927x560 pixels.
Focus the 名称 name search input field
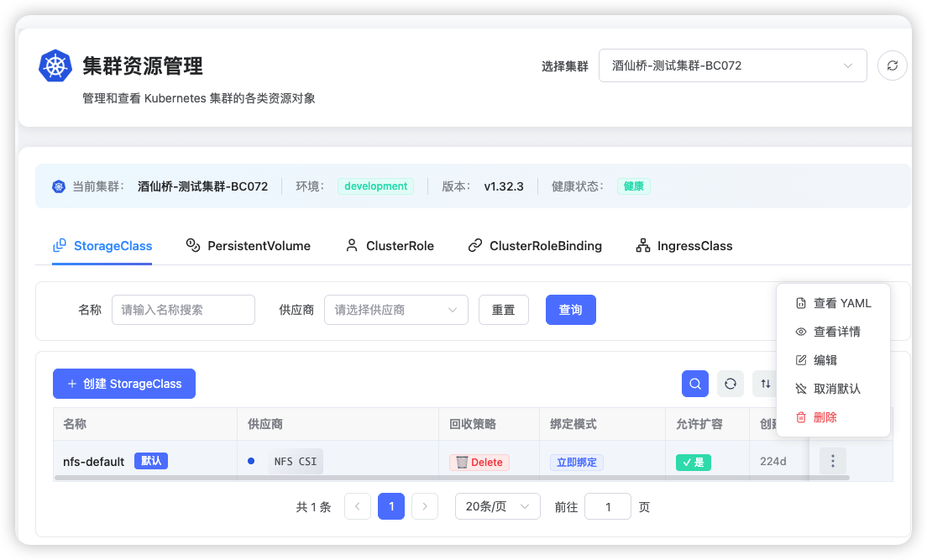tap(183, 310)
